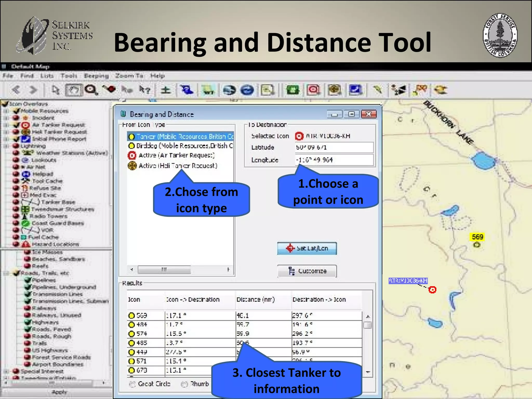Minimize the Bearing and Distance dialog
This screenshot has height=399, width=532.
(x=335, y=114)
